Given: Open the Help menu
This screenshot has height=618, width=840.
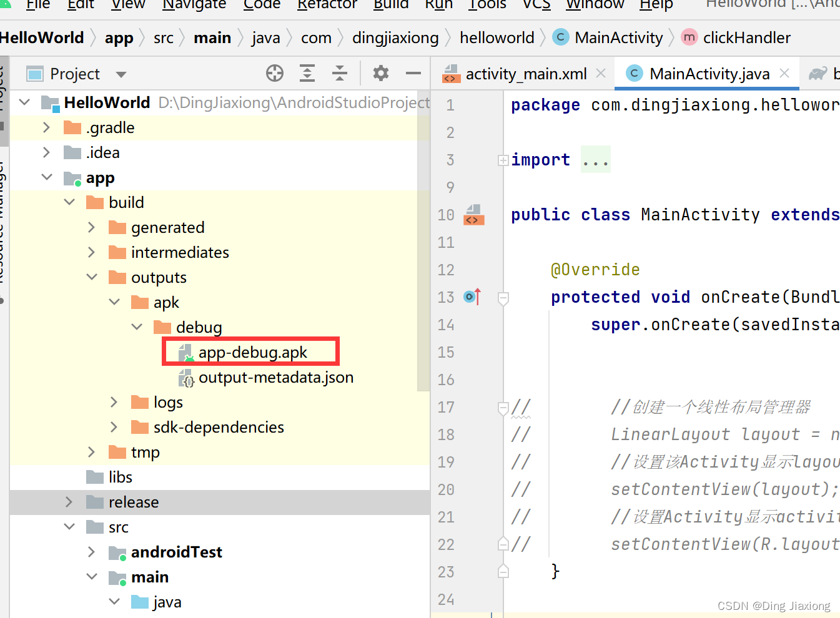Looking at the screenshot, I should 656,4.
